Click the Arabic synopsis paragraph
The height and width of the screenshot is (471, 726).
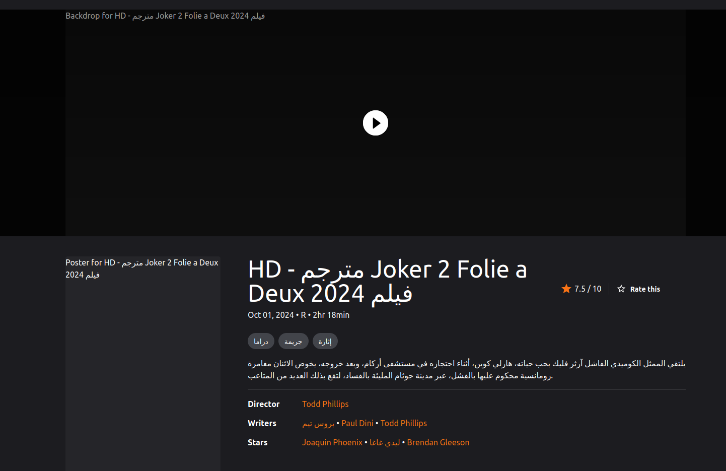[466, 368]
